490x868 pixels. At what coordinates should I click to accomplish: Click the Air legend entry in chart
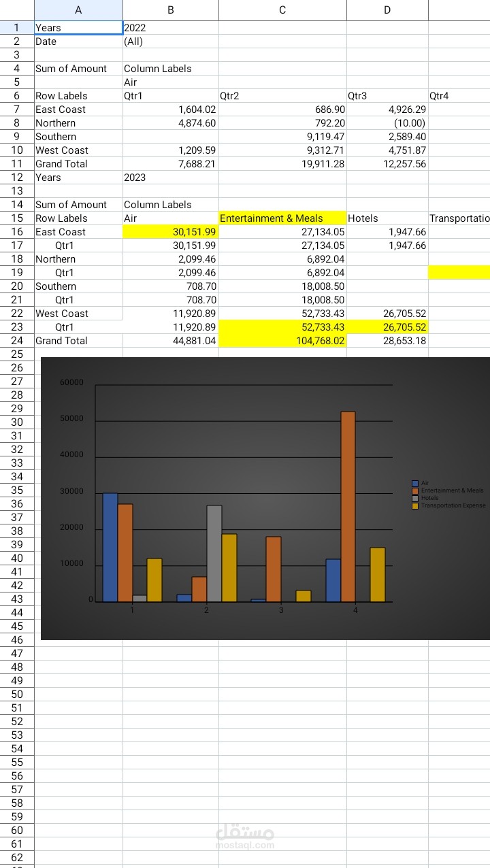421,483
